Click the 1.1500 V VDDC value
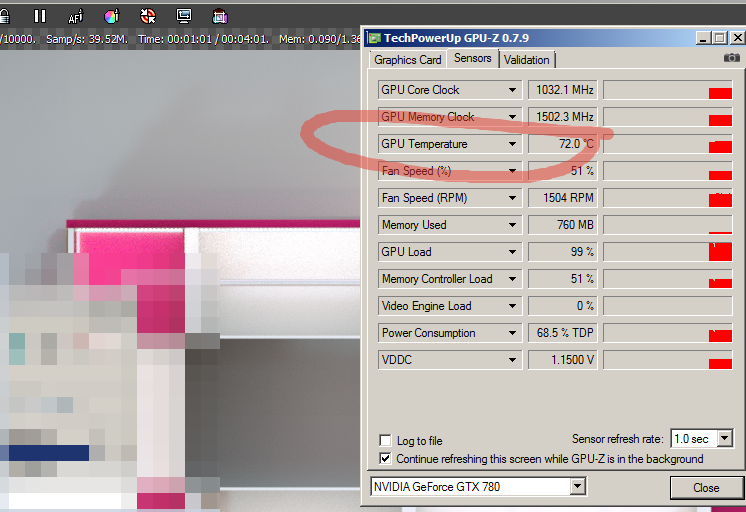 tap(563, 360)
